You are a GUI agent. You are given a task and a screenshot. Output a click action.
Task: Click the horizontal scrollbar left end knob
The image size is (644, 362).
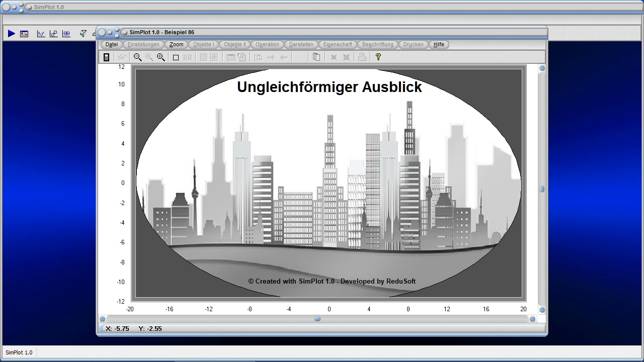[102, 319]
